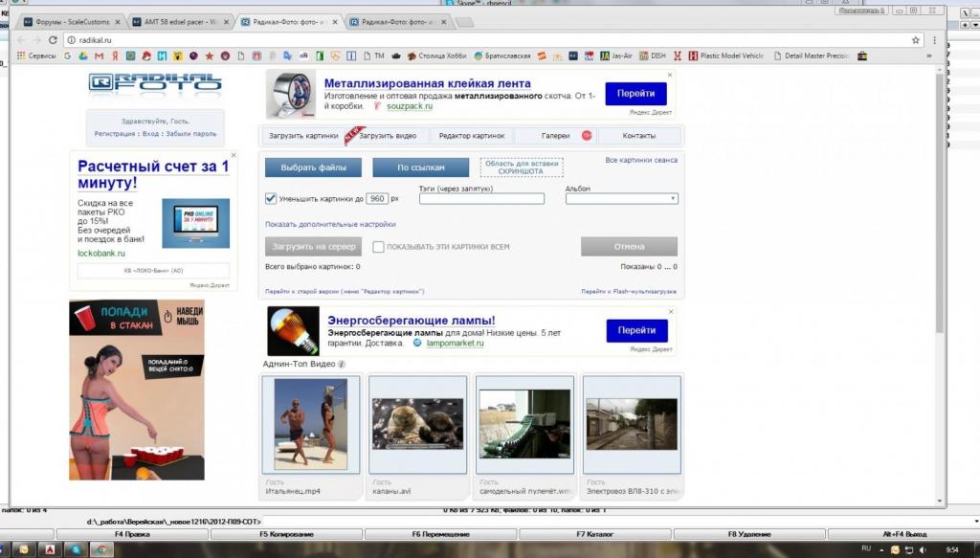
Task: Click the browser back arrow
Action: [x=23, y=40]
